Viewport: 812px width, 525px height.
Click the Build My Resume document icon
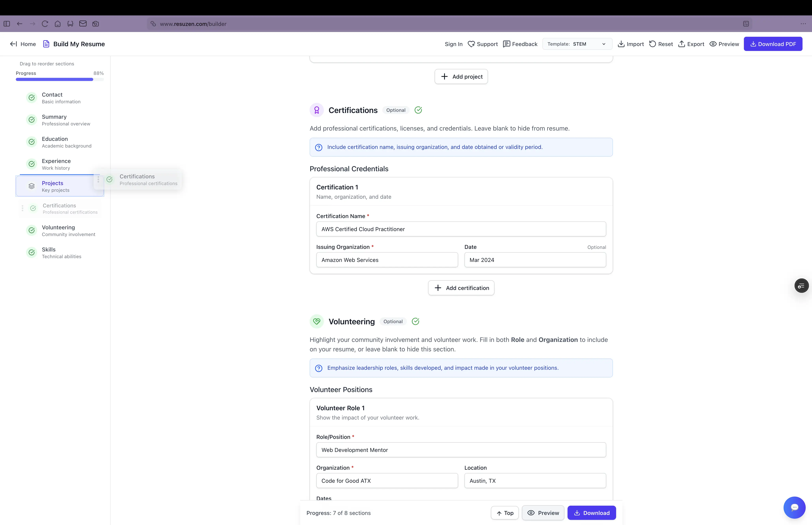(x=46, y=44)
